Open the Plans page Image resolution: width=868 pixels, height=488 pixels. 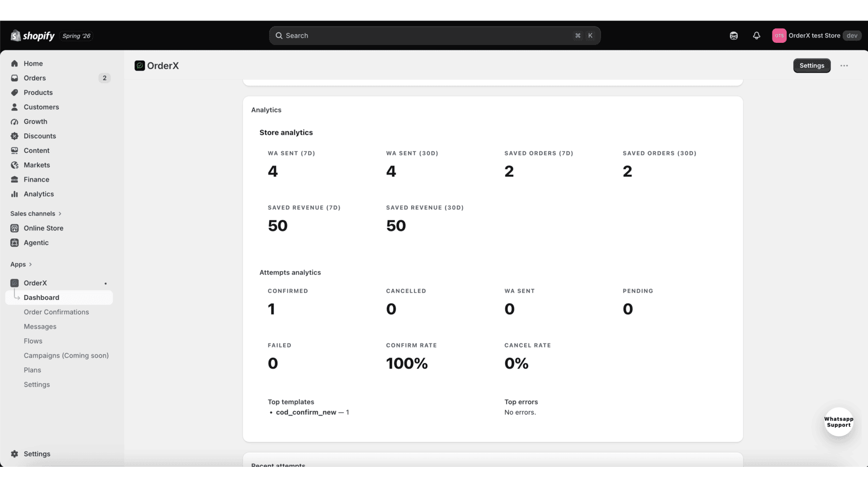pos(33,370)
